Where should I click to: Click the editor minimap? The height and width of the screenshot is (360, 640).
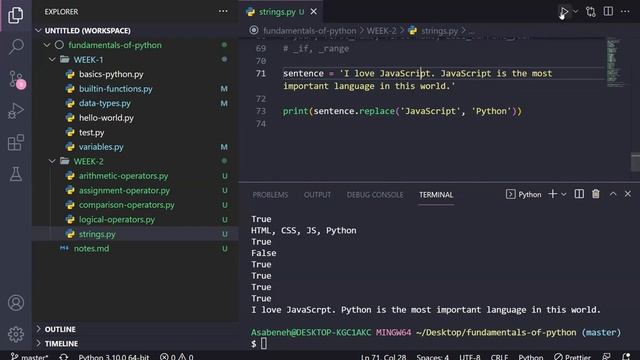pos(615,62)
